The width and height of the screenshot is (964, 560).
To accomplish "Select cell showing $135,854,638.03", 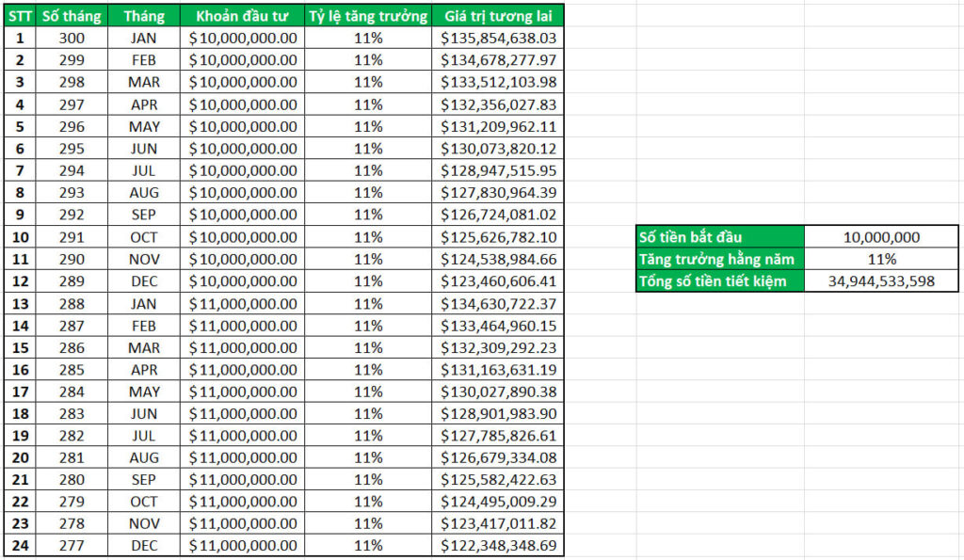I will 498,38.
